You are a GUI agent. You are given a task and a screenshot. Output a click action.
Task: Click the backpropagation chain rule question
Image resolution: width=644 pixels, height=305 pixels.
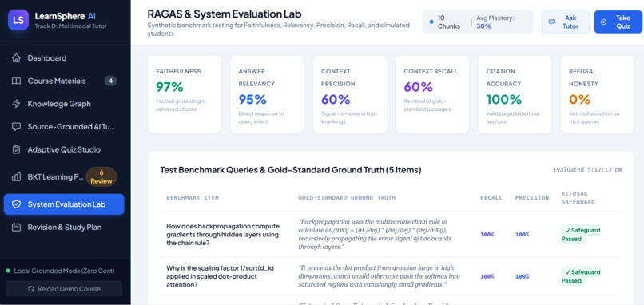pos(223,235)
